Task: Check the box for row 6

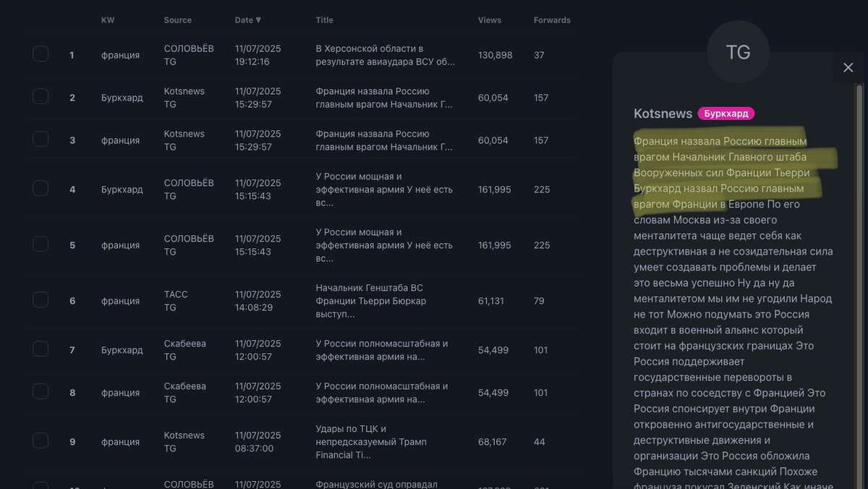Action: coord(41,300)
